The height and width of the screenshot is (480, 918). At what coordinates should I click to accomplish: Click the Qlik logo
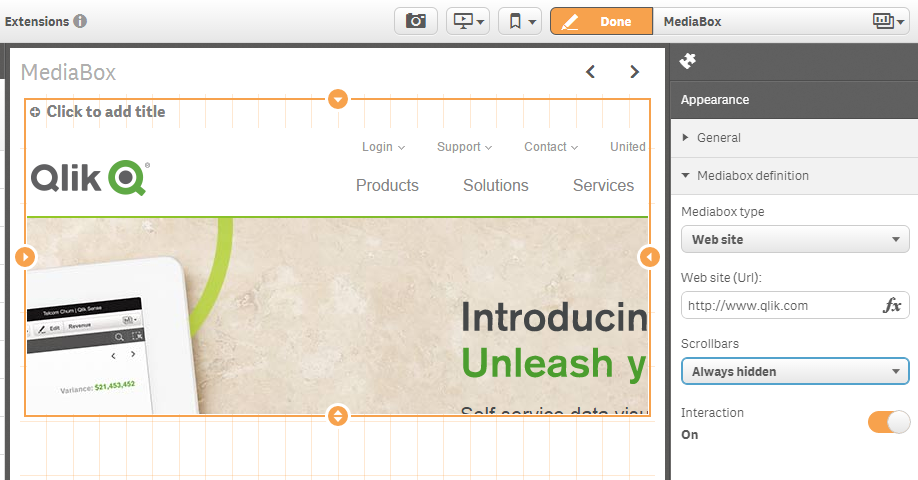tap(90, 178)
